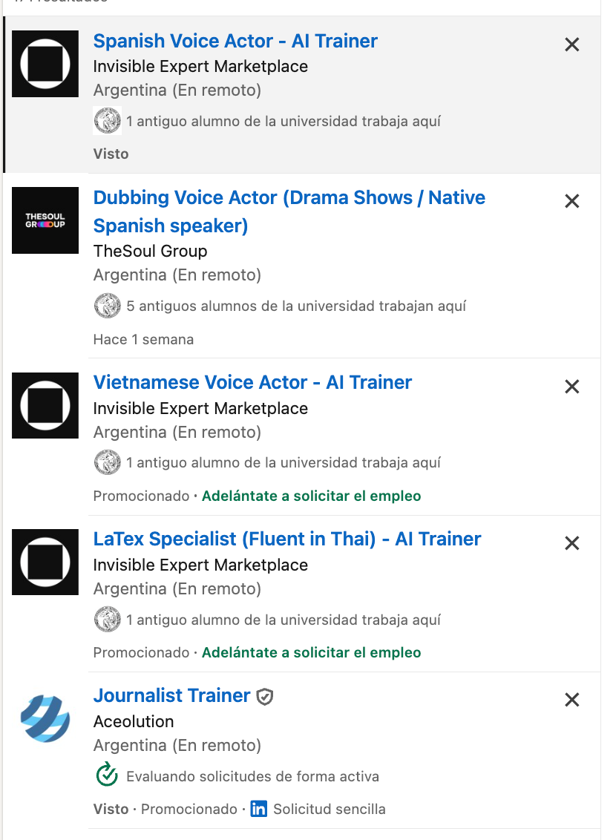Click '1 antiguo alumno' text under Vietnamese Voice Actor
Screen dimensions: 616x840
pos(284,463)
